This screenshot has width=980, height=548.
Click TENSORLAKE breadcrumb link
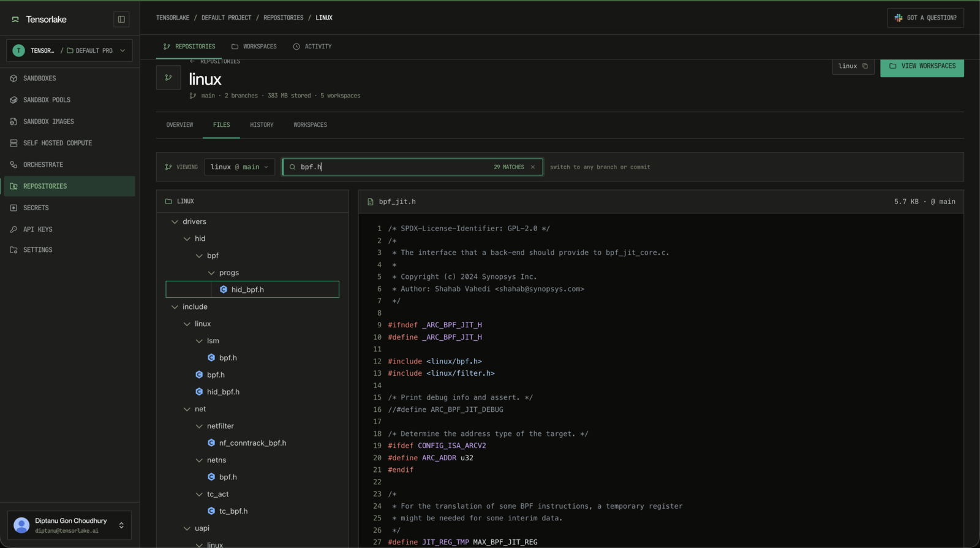pyautogui.click(x=173, y=18)
